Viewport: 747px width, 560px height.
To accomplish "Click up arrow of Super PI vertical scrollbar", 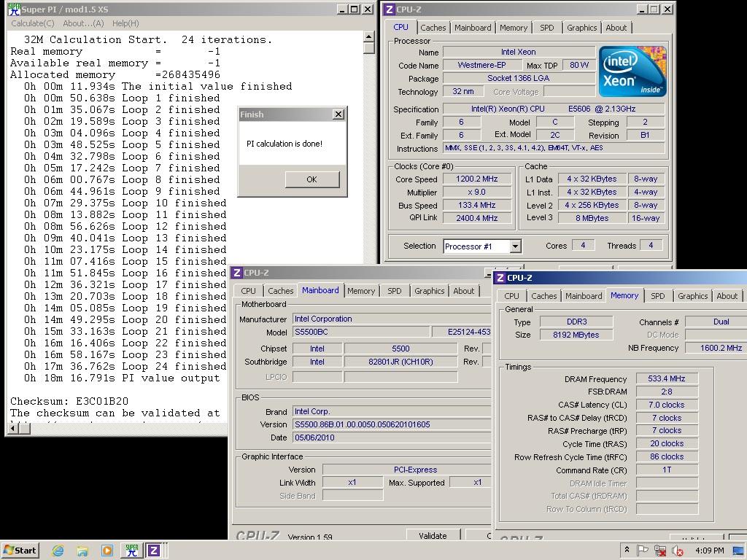I will (368, 36).
